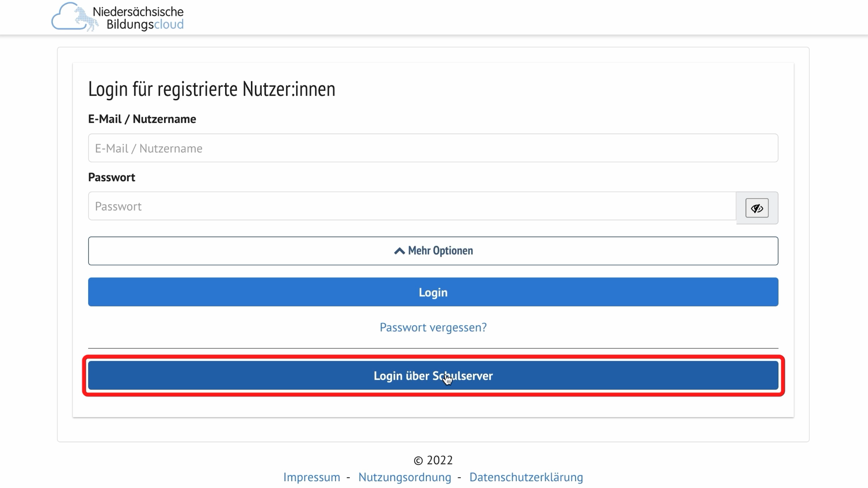
Task: Open the Impressum footer link
Action: point(311,477)
